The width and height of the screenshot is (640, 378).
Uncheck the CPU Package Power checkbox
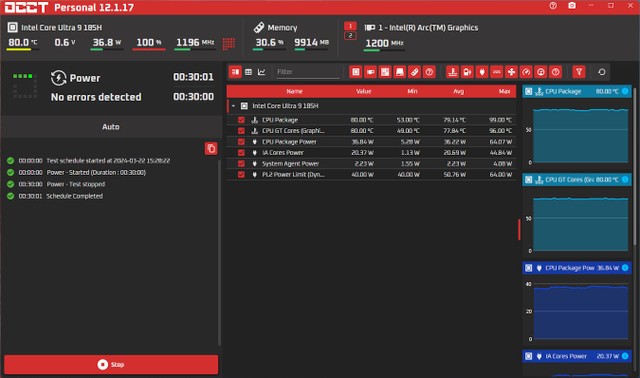241,142
